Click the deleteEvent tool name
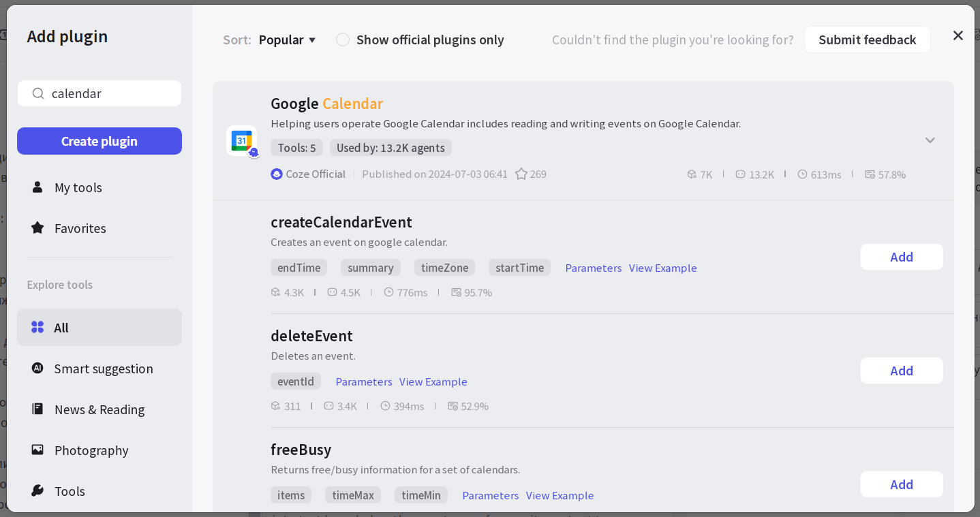This screenshot has width=980, height=517. coord(311,336)
